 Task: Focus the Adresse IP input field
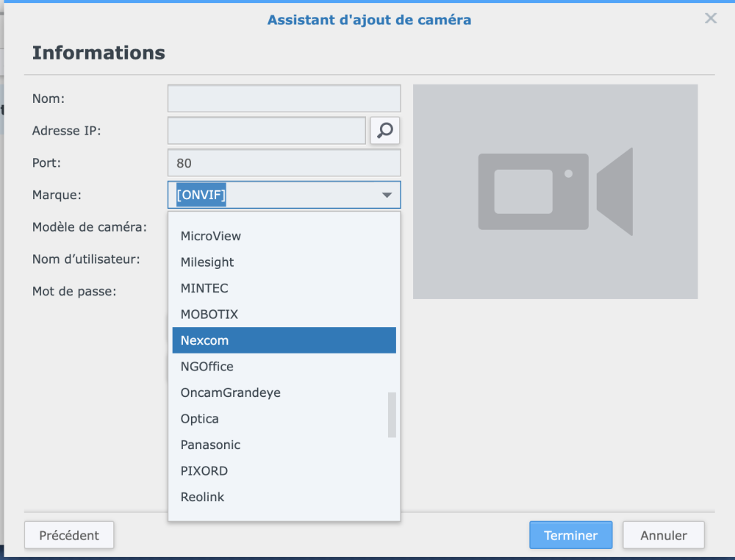(266, 131)
